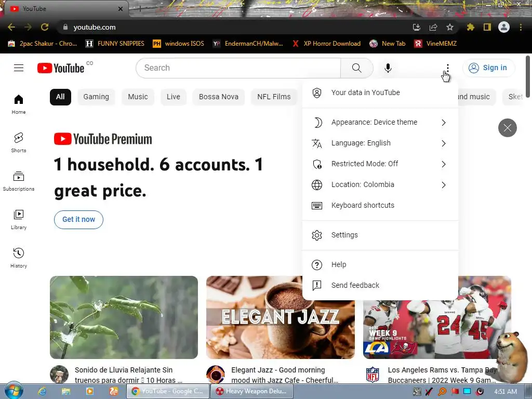Select the NFL Films filter chip

pos(274,97)
